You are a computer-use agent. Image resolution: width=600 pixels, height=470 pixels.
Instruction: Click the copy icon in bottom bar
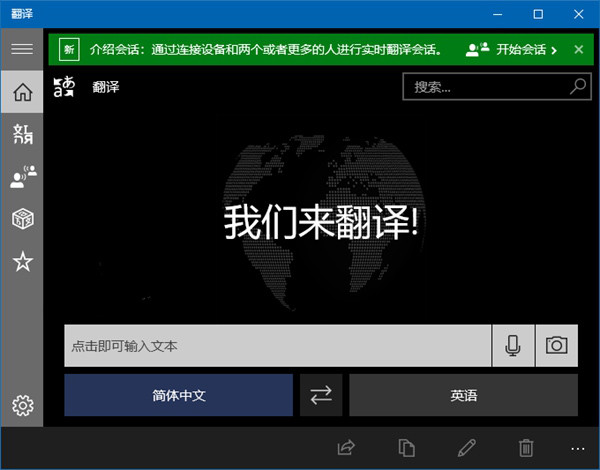pos(406,447)
